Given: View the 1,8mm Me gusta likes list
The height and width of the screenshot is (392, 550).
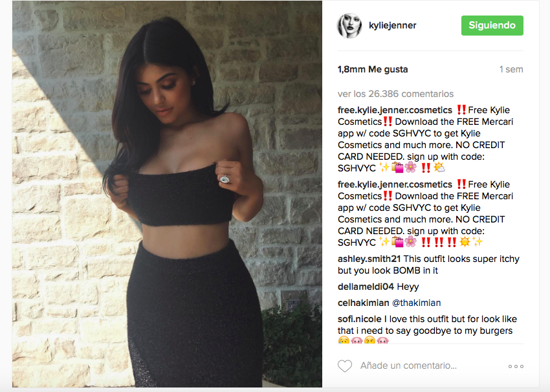Looking at the screenshot, I should click(x=373, y=69).
